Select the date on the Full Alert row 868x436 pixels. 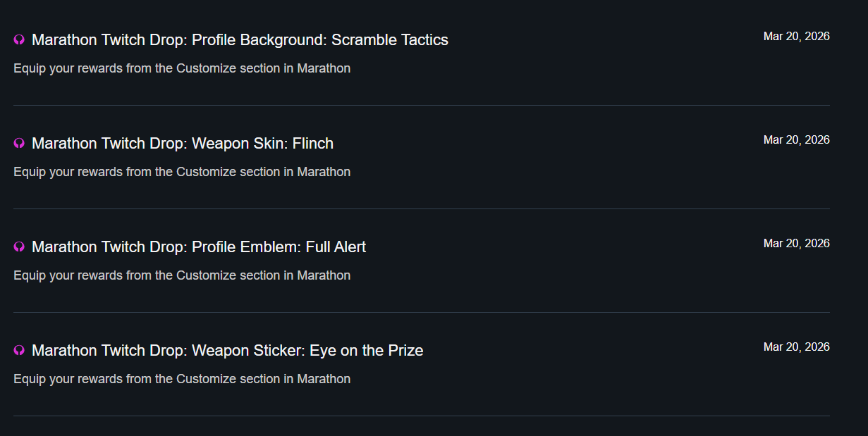(x=796, y=244)
